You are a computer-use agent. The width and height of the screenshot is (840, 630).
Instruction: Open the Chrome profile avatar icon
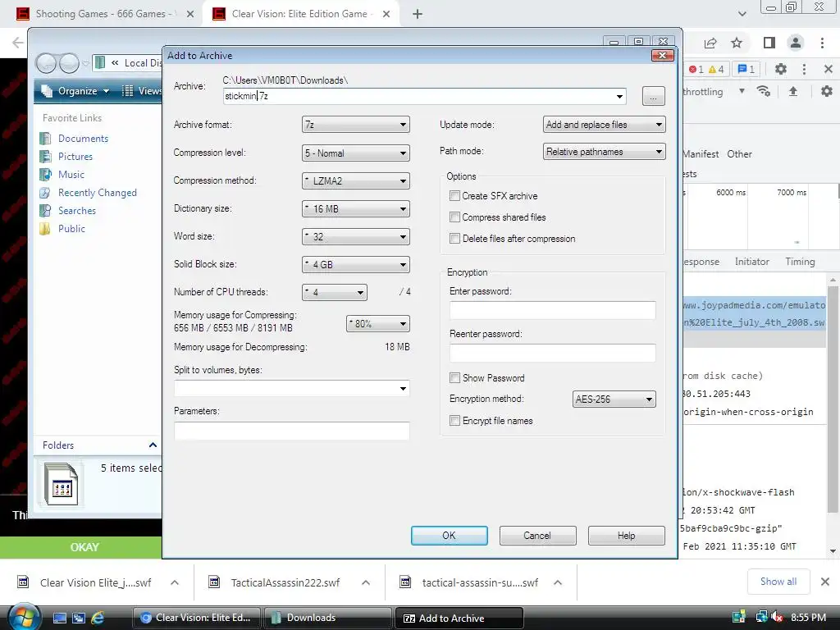click(x=796, y=43)
